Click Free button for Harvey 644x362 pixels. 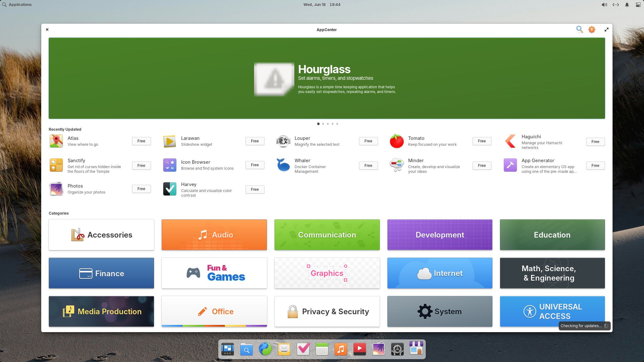tap(255, 189)
